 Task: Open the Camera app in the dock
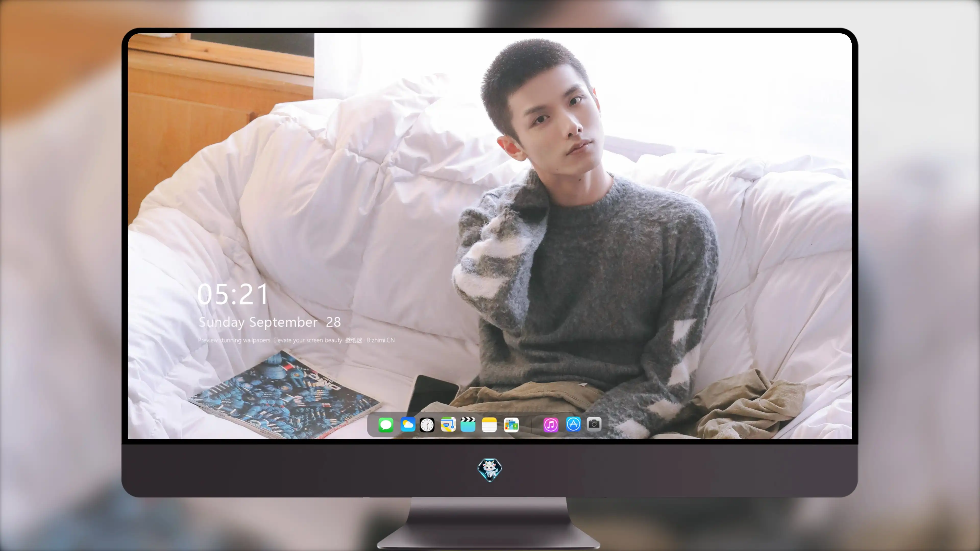(594, 424)
